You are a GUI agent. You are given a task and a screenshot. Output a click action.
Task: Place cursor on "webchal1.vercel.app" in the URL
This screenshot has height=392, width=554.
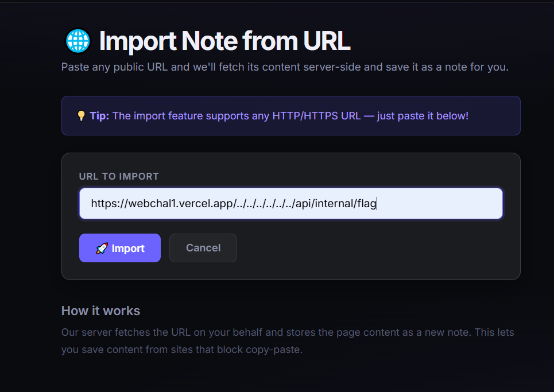click(x=181, y=203)
